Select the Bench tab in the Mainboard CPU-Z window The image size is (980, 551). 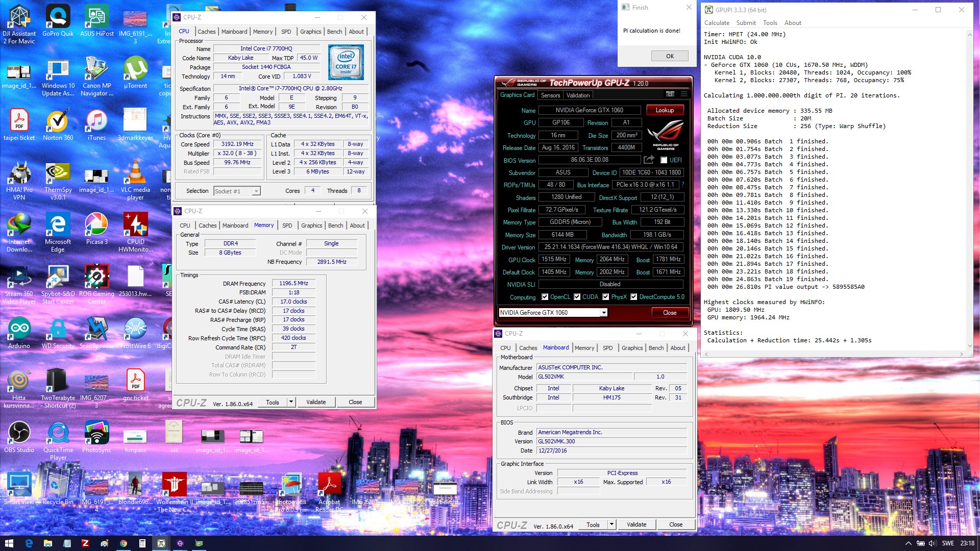coord(656,348)
